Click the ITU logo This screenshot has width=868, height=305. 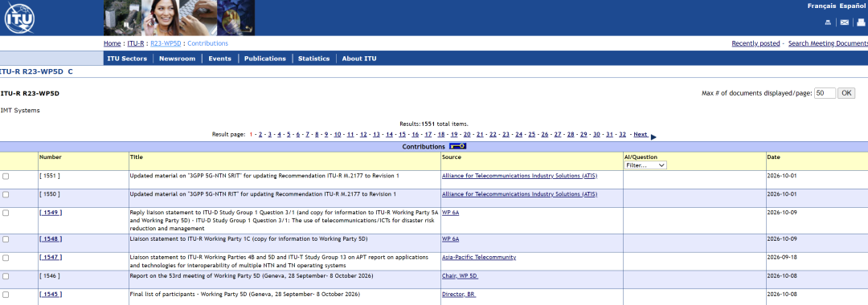(x=19, y=18)
